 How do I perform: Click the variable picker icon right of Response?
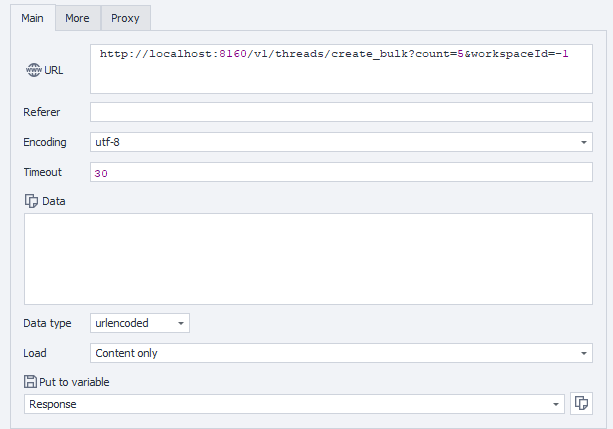[581, 404]
